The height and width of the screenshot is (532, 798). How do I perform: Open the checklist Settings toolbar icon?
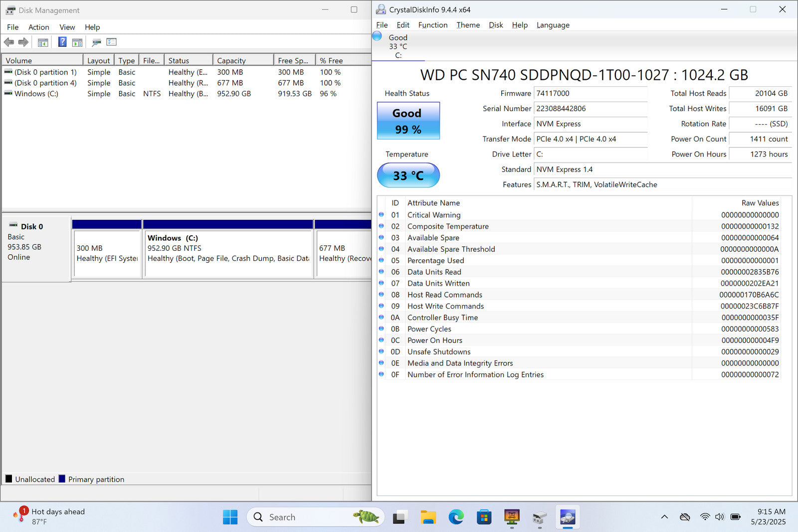pos(111,42)
